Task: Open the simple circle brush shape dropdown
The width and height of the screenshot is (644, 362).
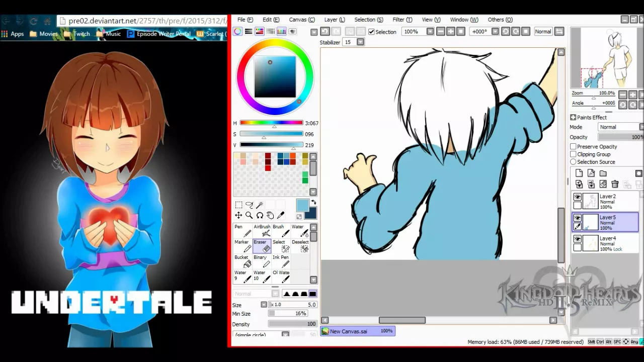Action: pos(285,335)
